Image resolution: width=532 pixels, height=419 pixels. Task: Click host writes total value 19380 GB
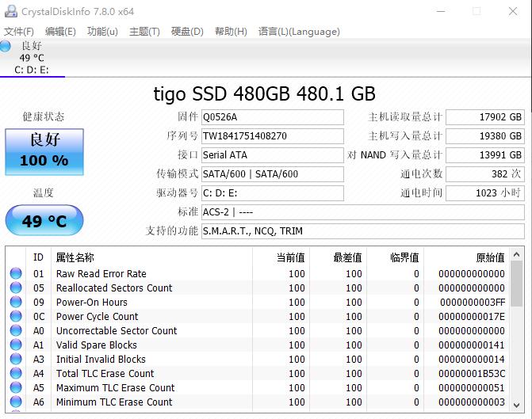485,136
